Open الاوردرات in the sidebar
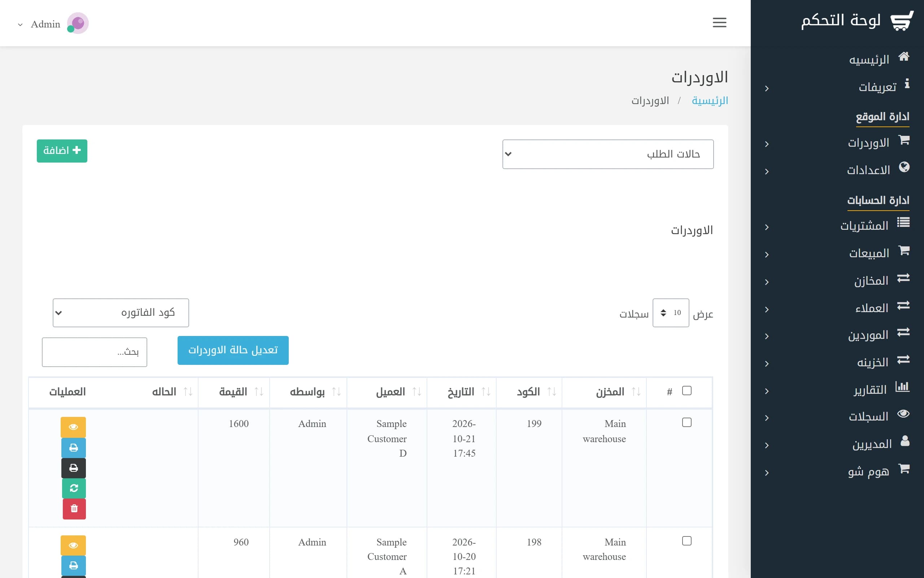Image resolution: width=924 pixels, height=578 pixels. point(837,143)
